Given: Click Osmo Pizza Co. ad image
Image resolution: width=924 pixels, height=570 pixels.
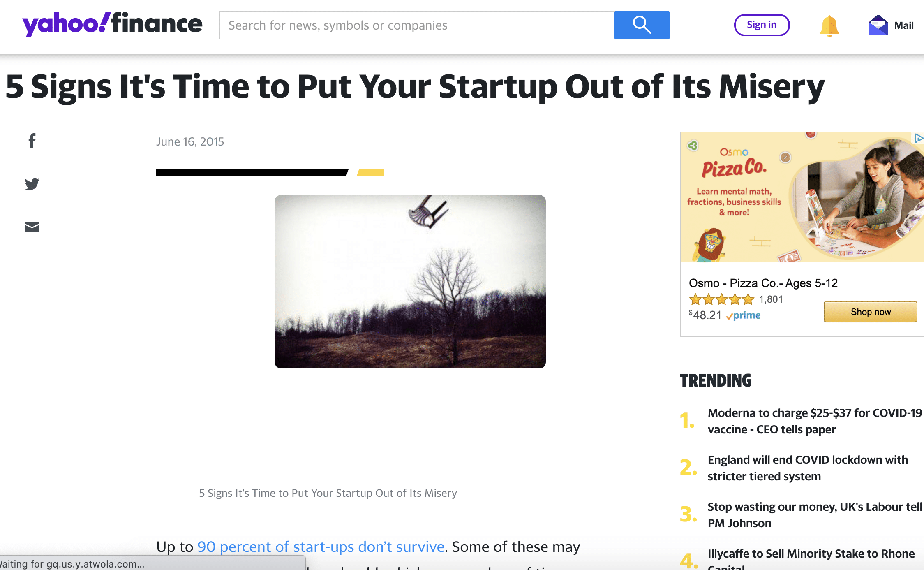Looking at the screenshot, I should tap(802, 197).
